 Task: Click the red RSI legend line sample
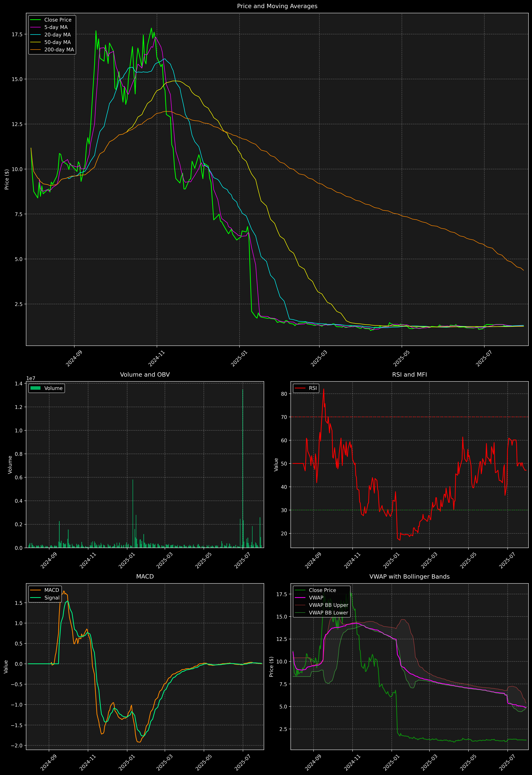pyautogui.click(x=300, y=388)
